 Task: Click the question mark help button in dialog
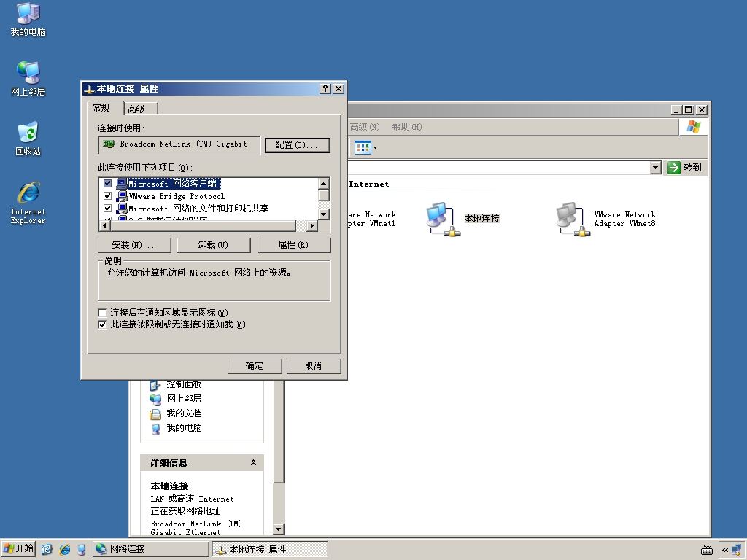coord(325,88)
